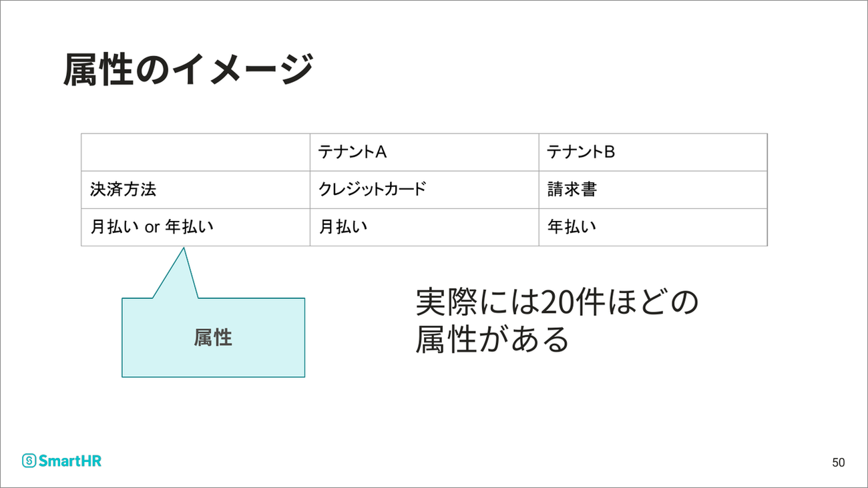Click the 年払い cell under テナントB
Screen dimensions: 868x488
coord(653,227)
